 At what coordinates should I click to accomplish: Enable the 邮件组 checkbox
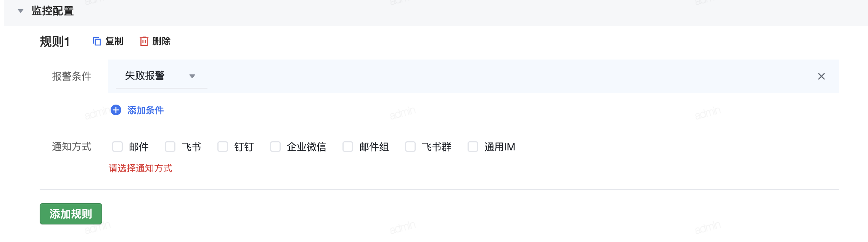(348, 147)
